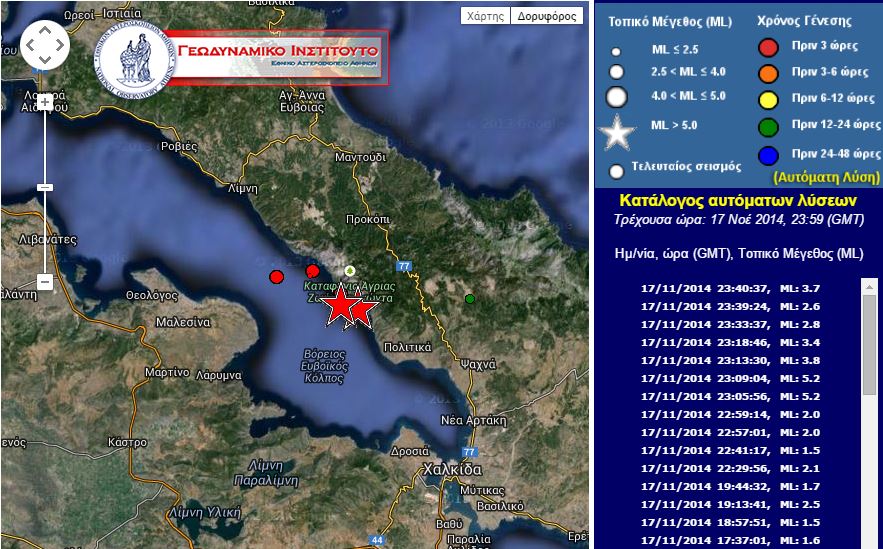Click the white star ML > 5.0 legend icon
This screenshot has width=883, height=549.
coord(617,131)
